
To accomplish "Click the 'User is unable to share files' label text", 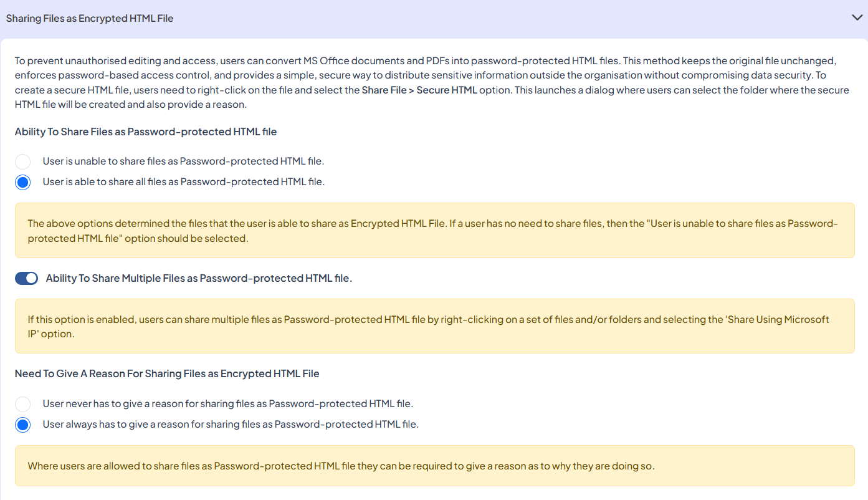I will (x=183, y=161).
